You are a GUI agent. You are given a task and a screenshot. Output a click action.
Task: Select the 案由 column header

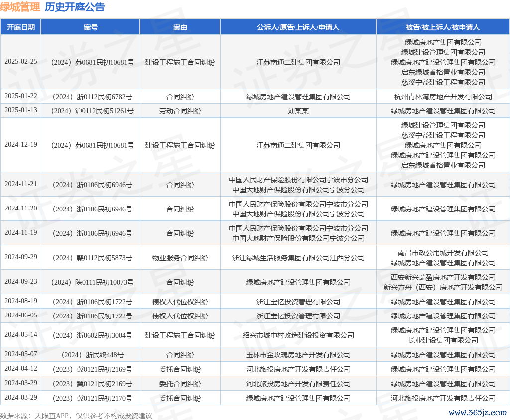tap(180, 27)
